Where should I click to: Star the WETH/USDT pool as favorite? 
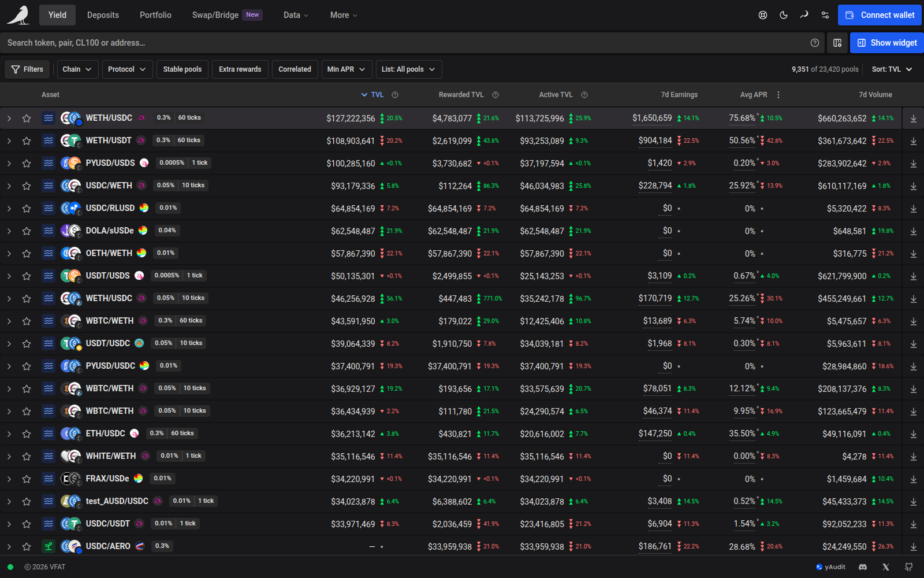(x=27, y=141)
